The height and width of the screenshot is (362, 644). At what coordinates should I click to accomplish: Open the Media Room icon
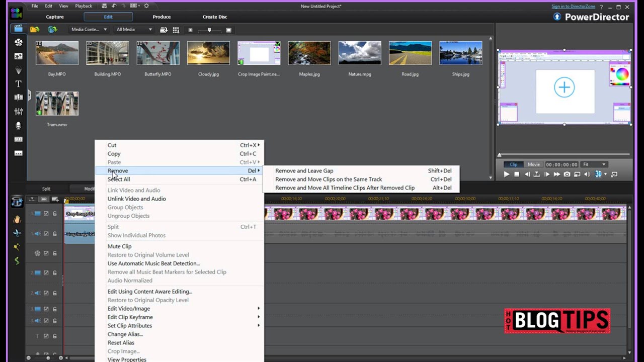(x=18, y=29)
